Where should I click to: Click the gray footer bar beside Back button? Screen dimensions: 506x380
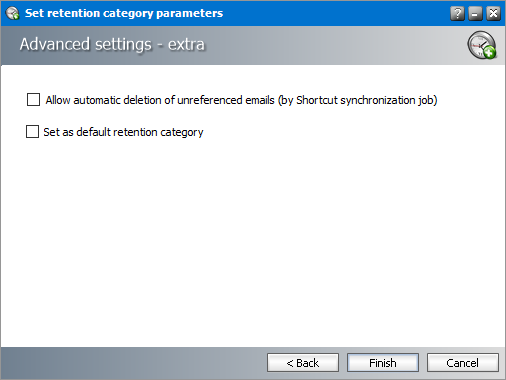point(133,363)
